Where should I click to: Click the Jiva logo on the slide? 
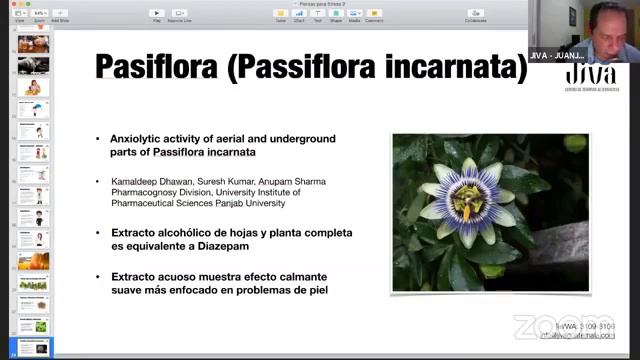(592, 78)
